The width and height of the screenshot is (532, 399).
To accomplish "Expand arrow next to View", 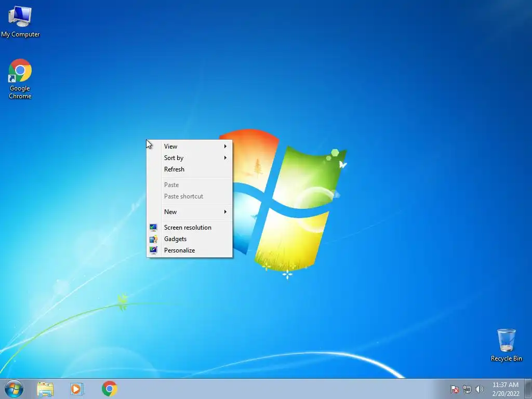I will (225, 146).
